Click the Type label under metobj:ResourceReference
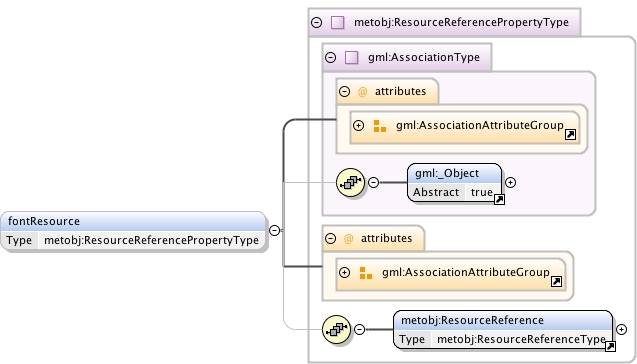This screenshot has width=637, height=364. [412, 339]
